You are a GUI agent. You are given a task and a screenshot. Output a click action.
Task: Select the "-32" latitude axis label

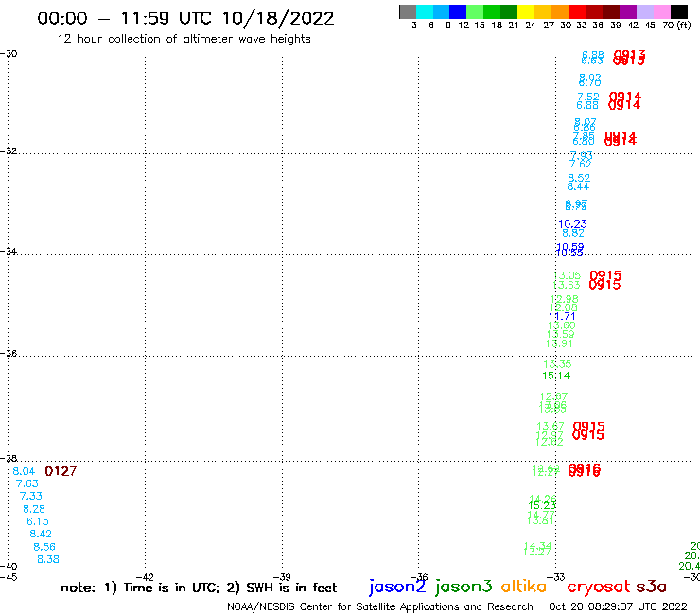(x=9, y=151)
